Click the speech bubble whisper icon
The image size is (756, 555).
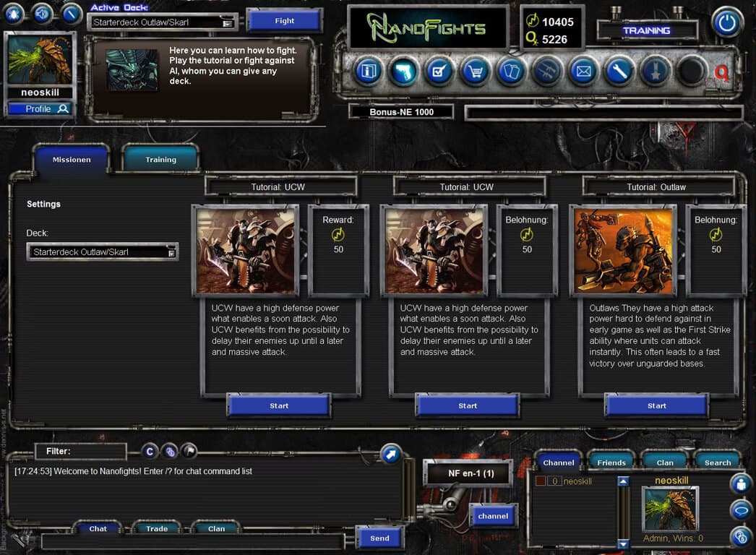(742, 510)
